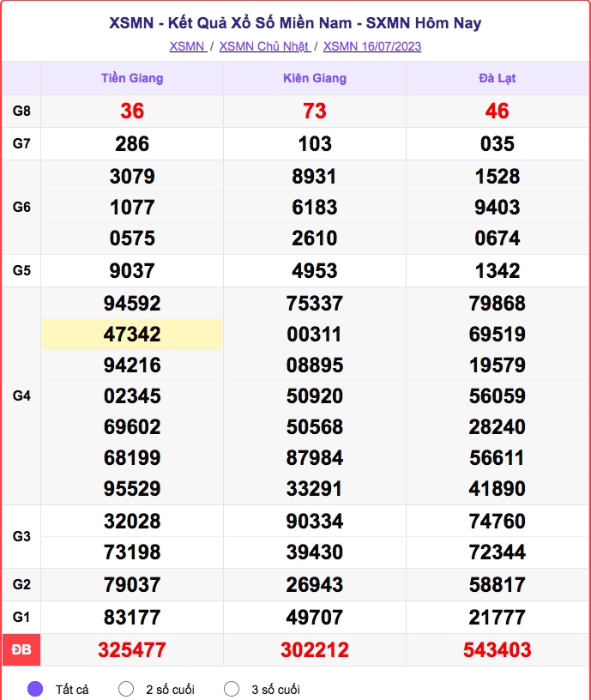Screen dimensions: 591x700
Task: Click the G2 number 58817
Action: [x=498, y=584]
